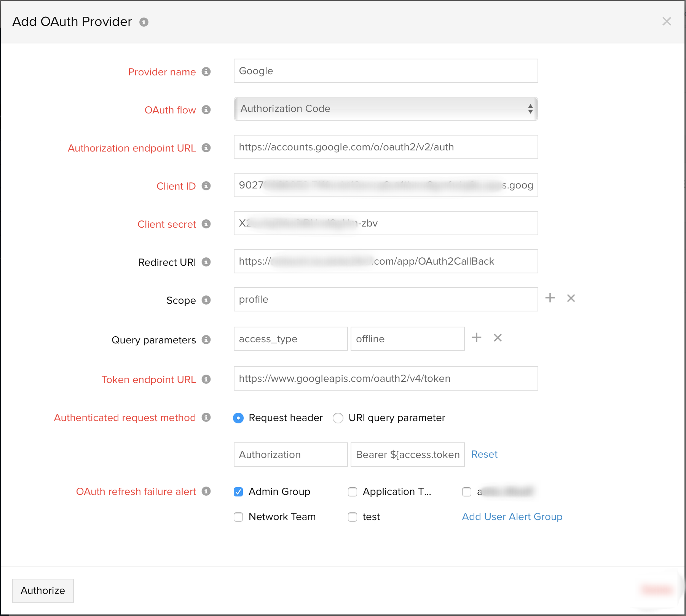Open the OAuth flow dropdown

[385, 109]
